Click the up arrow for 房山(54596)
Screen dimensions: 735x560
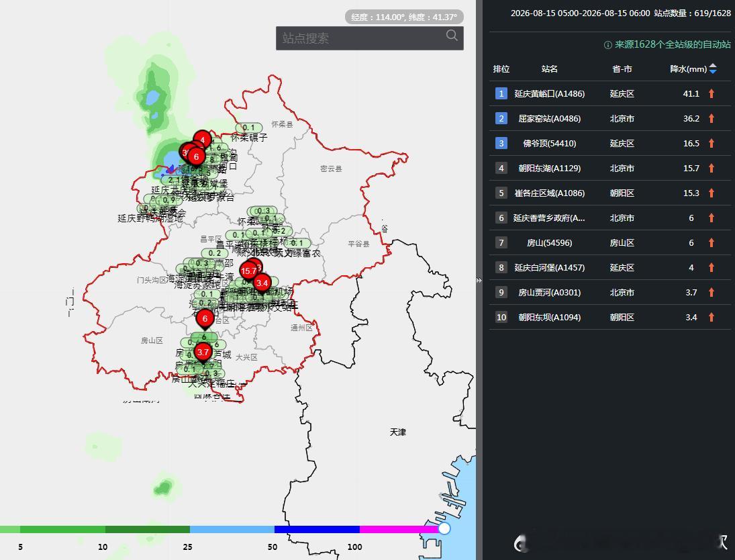[x=712, y=242]
